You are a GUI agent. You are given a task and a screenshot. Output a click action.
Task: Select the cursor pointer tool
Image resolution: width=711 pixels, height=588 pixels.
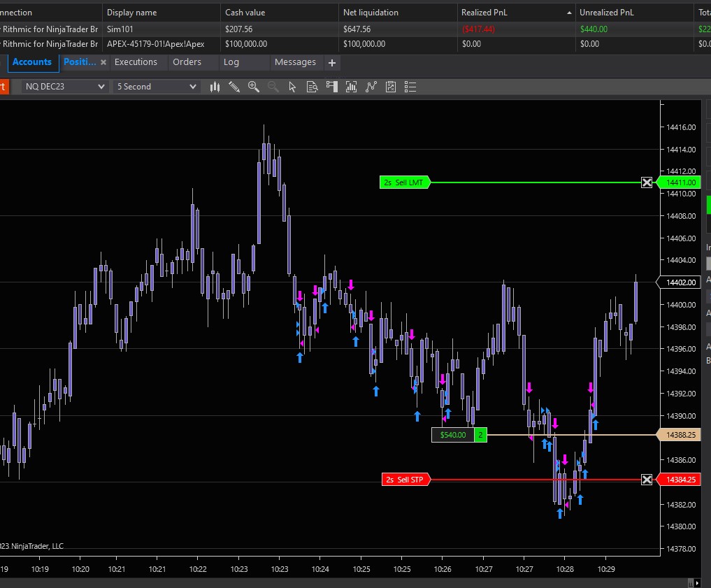coord(292,87)
